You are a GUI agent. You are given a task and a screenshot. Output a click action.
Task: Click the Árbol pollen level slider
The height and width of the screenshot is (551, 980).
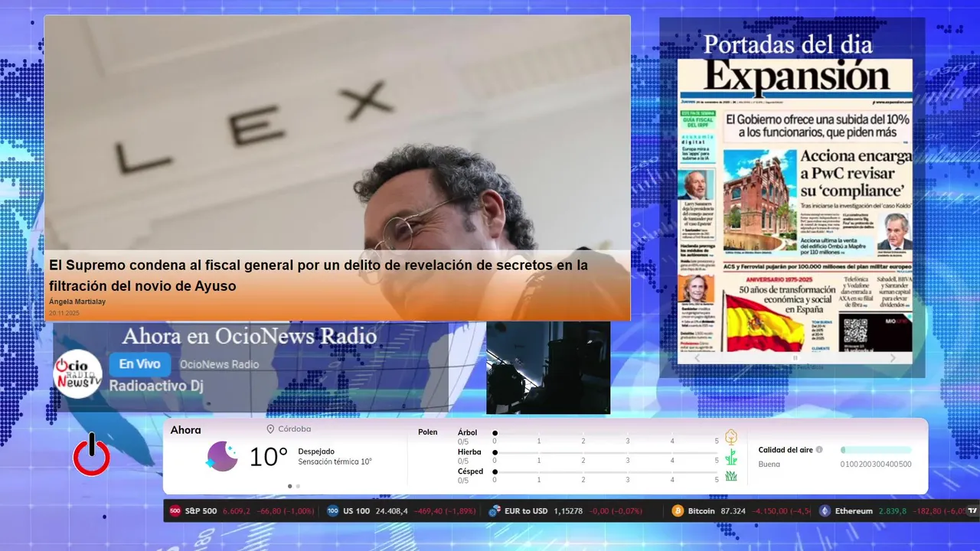click(x=606, y=433)
